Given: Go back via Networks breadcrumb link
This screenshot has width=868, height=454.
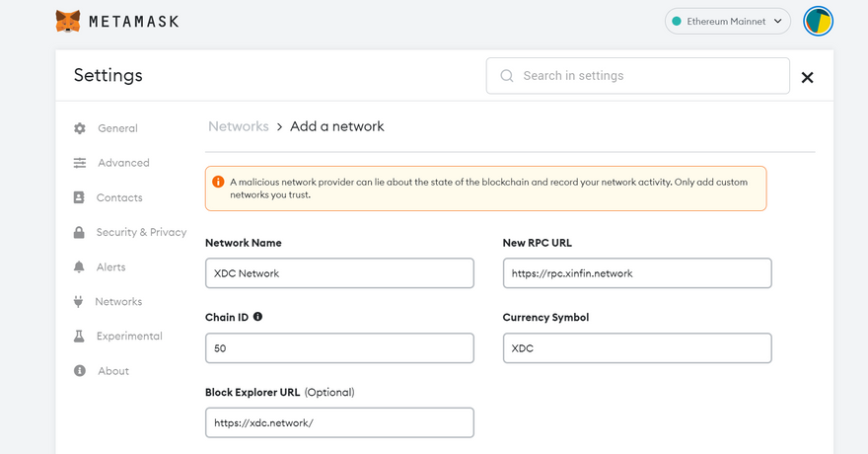Looking at the screenshot, I should click(238, 126).
